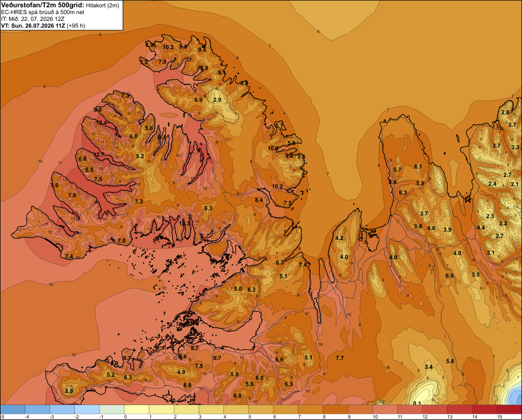
Task: Click the 12.3 temperature value
Action: [x=184, y=223]
